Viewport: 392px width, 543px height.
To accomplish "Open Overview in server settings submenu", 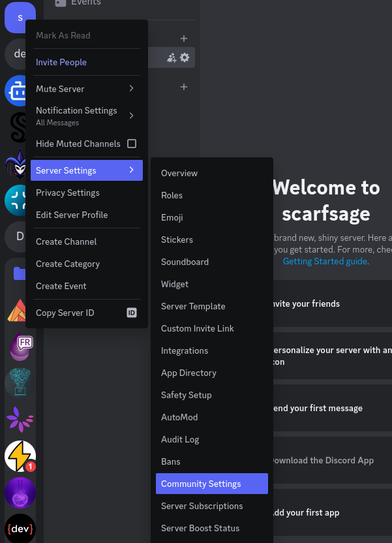I will tap(212, 173).
